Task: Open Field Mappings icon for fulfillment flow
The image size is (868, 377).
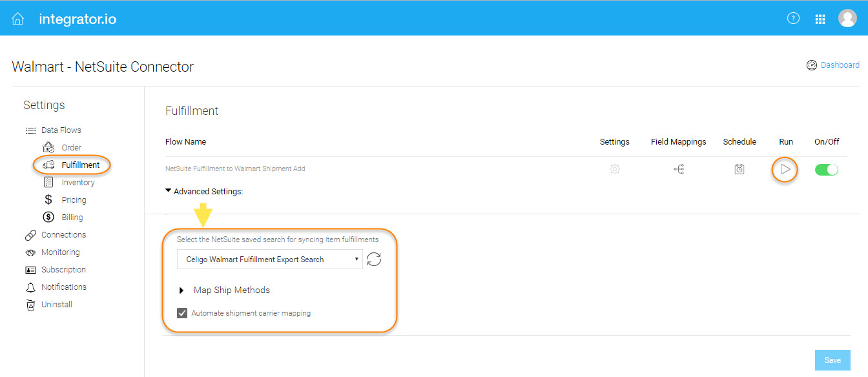Action: click(679, 169)
